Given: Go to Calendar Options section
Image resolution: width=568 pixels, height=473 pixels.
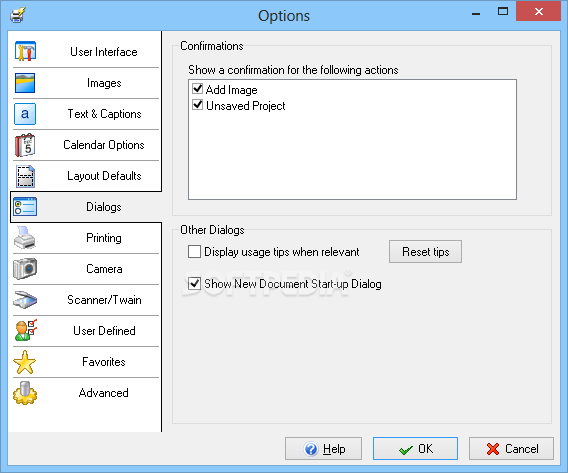Looking at the screenshot, I should pyautogui.click(x=104, y=145).
